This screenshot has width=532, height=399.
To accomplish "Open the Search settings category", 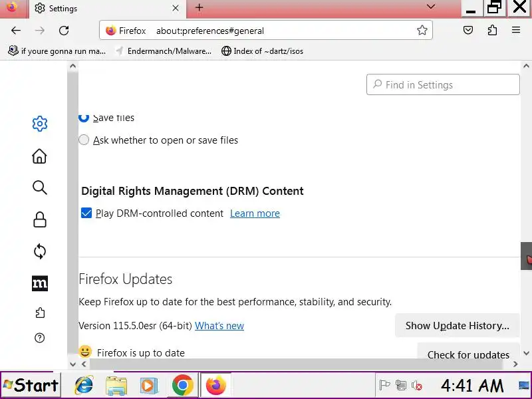I will tap(40, 188).
